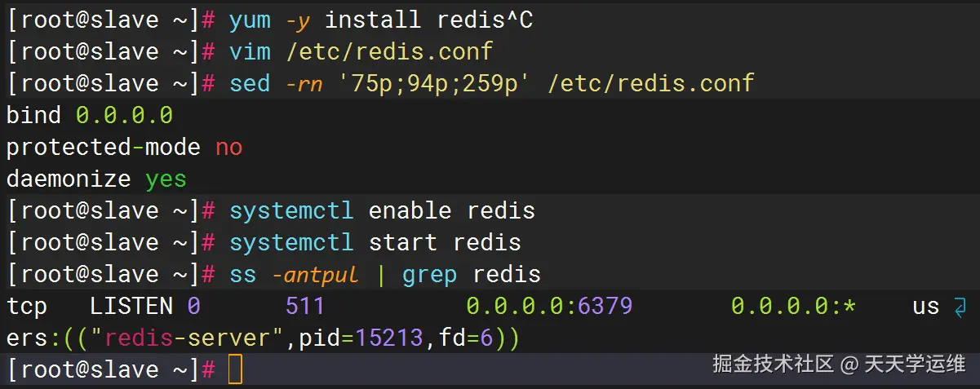
Task: Click the '/etc/redis.conf' path after vim
Action: point(388,51)
